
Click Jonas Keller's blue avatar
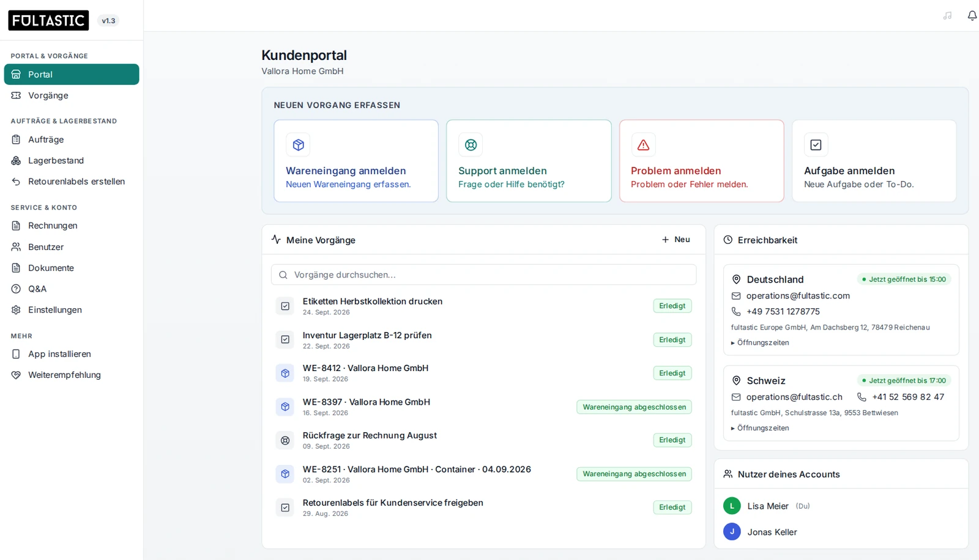tap(732, 532)
